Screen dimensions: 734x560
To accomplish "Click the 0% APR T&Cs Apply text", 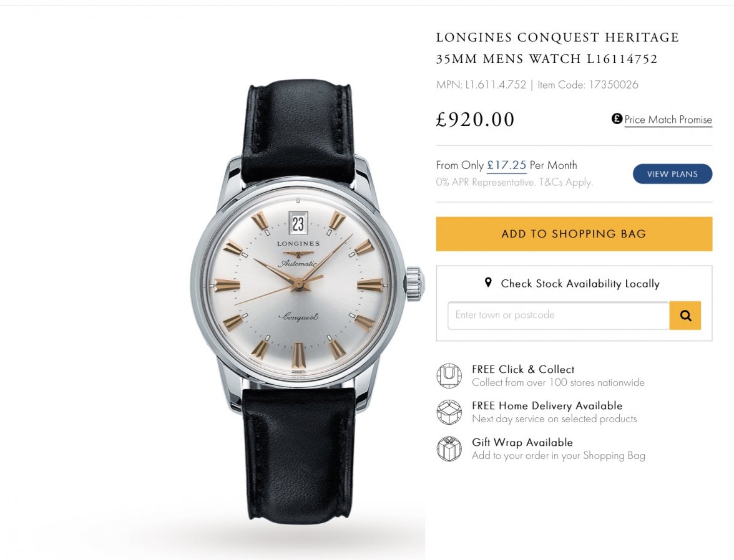I will click(x=514, y=182).
